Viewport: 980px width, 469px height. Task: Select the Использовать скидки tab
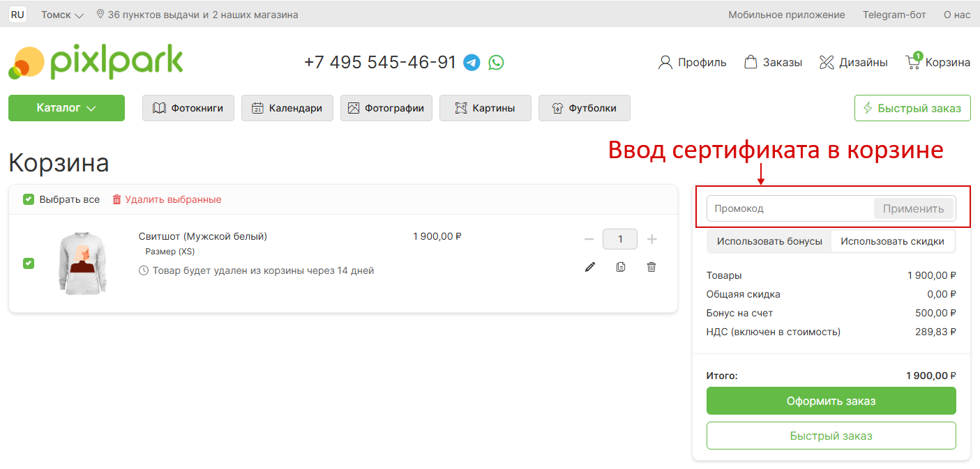(x=892, y=241)
